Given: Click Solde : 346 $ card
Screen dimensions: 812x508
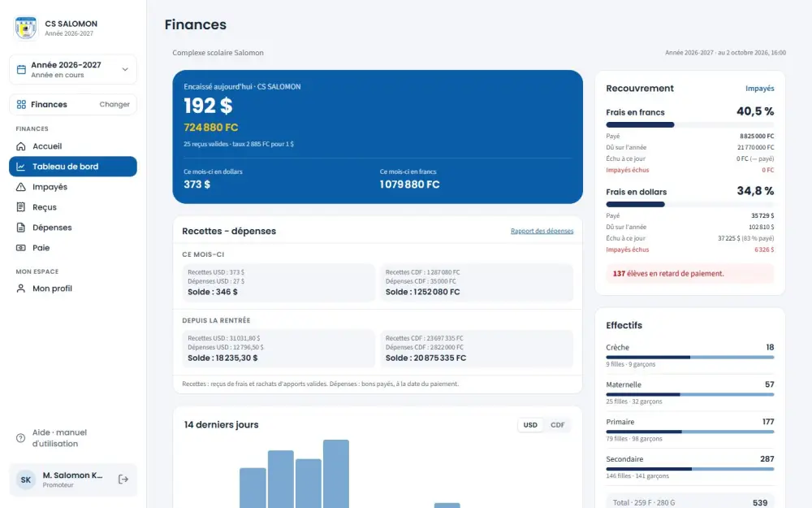Looking at the screenshot, I should [279, 283].
